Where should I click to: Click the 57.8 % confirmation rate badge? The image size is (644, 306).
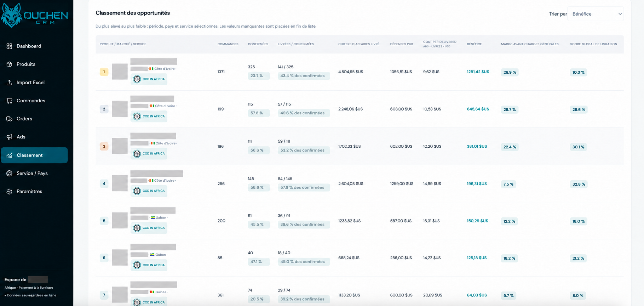pos(259,113)
